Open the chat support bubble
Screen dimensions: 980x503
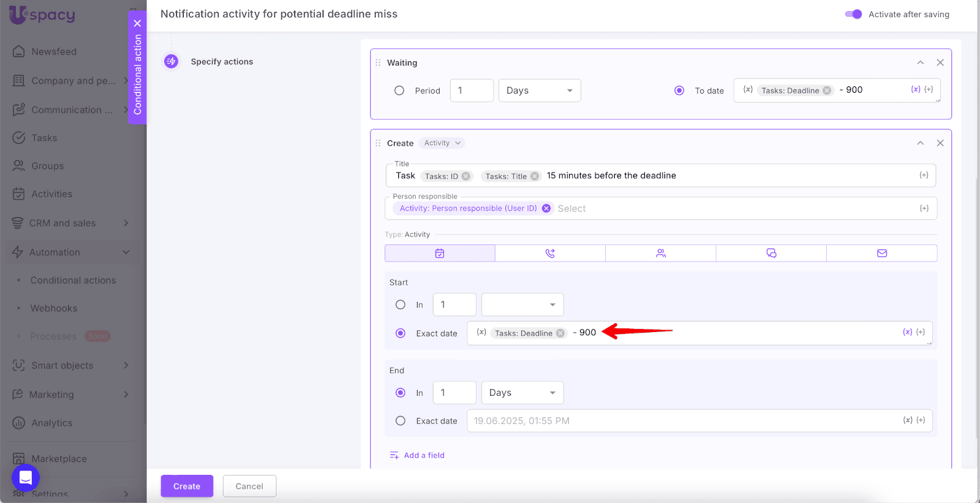(x=26, y=477)
